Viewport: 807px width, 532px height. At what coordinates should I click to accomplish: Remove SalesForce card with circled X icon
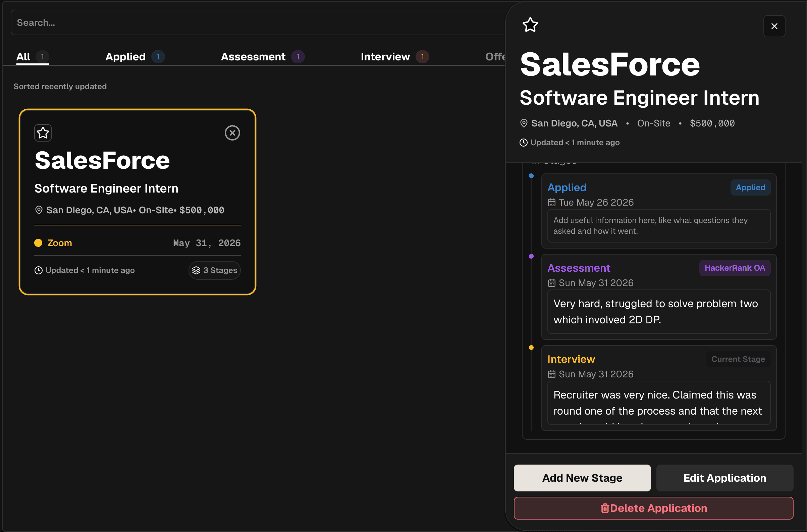pyautogui.click(x=232, y=132)
